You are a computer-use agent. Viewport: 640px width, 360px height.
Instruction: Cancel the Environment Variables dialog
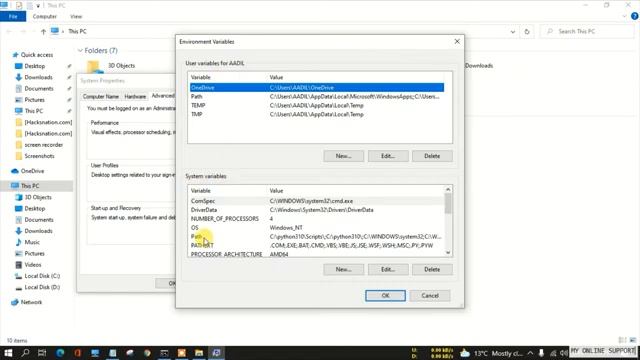point(430,296)
